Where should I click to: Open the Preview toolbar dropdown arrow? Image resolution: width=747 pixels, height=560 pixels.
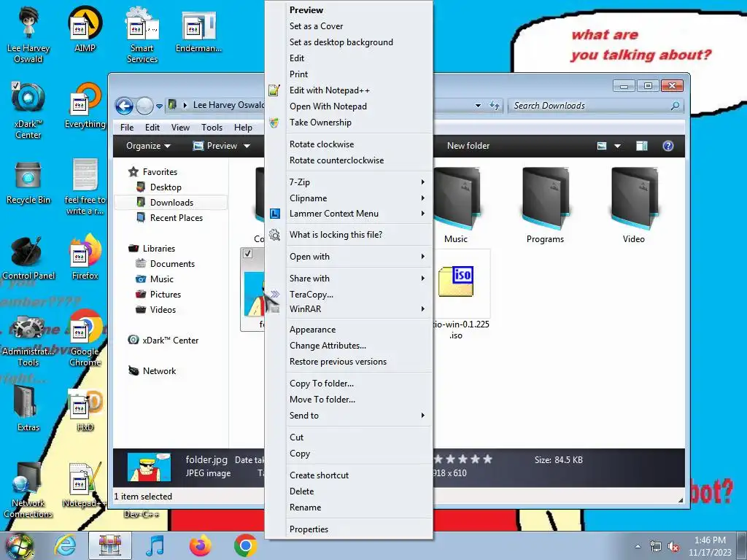pyautogui.click(x=247, y=146)
